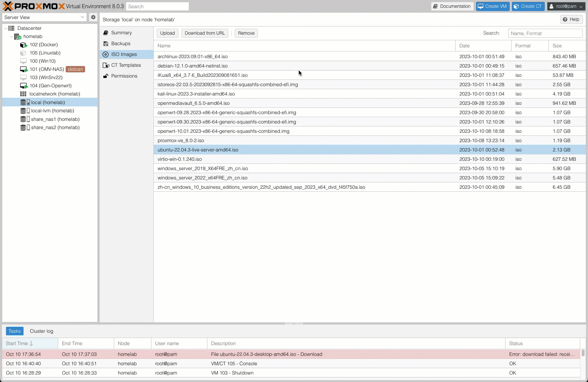Click the 102 (Docker) container icon
Screen dimensions: 588x382
click(x=24, y=45)
